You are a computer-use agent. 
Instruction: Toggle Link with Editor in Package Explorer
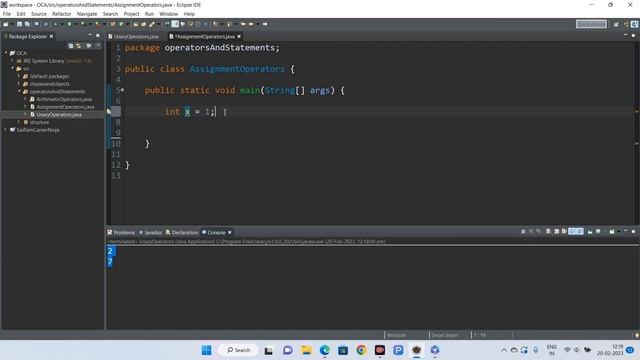click(x=78, y=45)
